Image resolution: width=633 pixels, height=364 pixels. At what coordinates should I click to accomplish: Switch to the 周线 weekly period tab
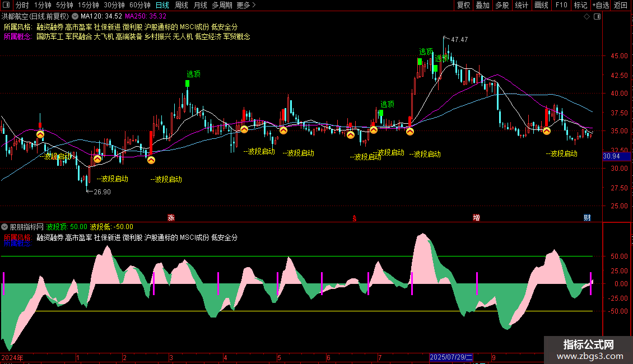pyautogui.click(x=181, y=5)
